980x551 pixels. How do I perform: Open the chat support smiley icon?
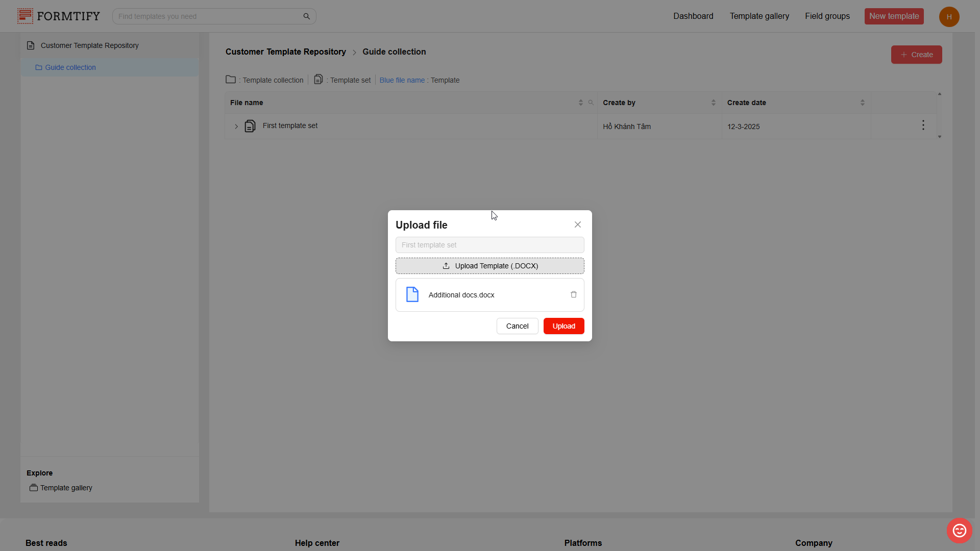coord(959,531)
